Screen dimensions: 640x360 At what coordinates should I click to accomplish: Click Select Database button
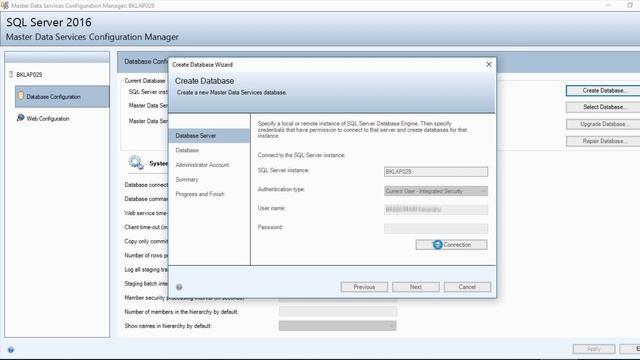pos(603,107)
